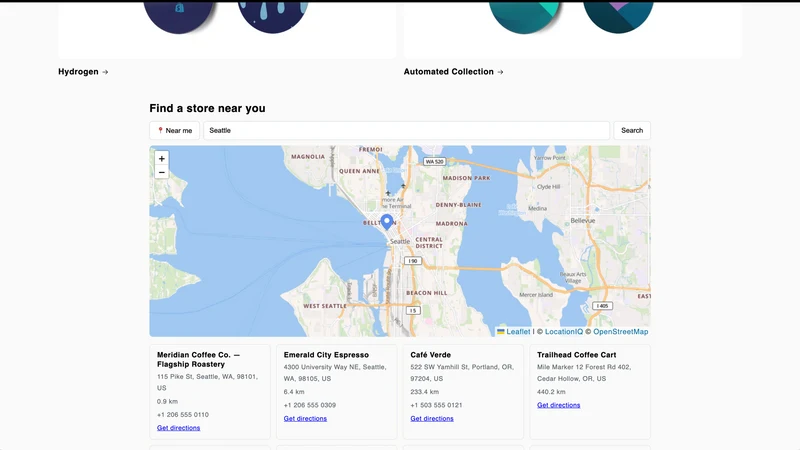Viewport: 800px width, 450px height.
Task: Click the I 5 highway shield on map
Action: pos(413,310)
